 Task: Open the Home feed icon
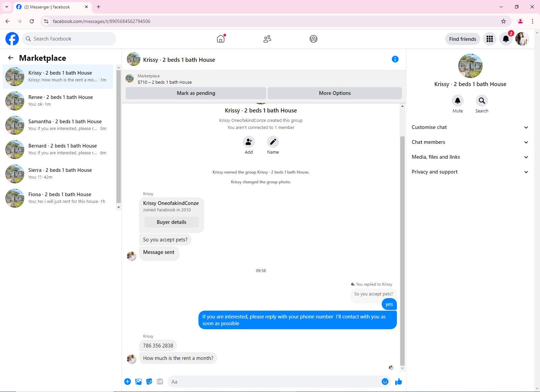pyautogui.click(x=221, y=39)
